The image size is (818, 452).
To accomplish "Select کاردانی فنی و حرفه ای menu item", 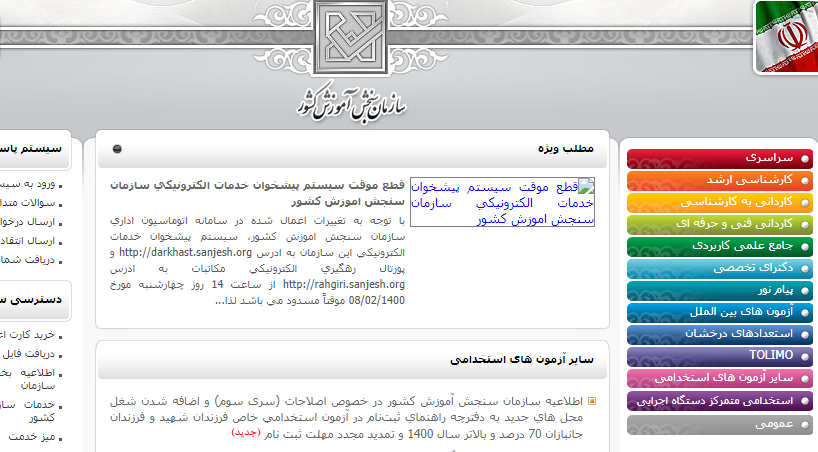I will coord(720,224).
